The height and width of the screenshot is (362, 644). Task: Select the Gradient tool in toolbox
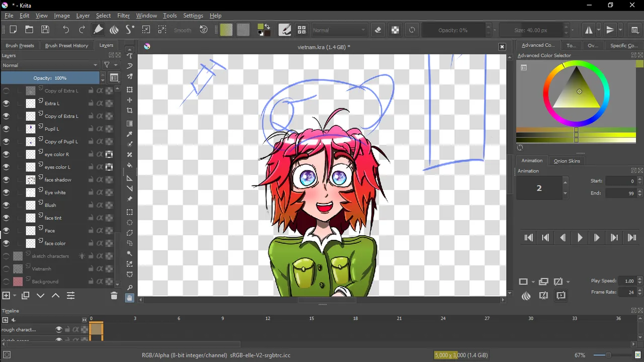pos(129,123)
